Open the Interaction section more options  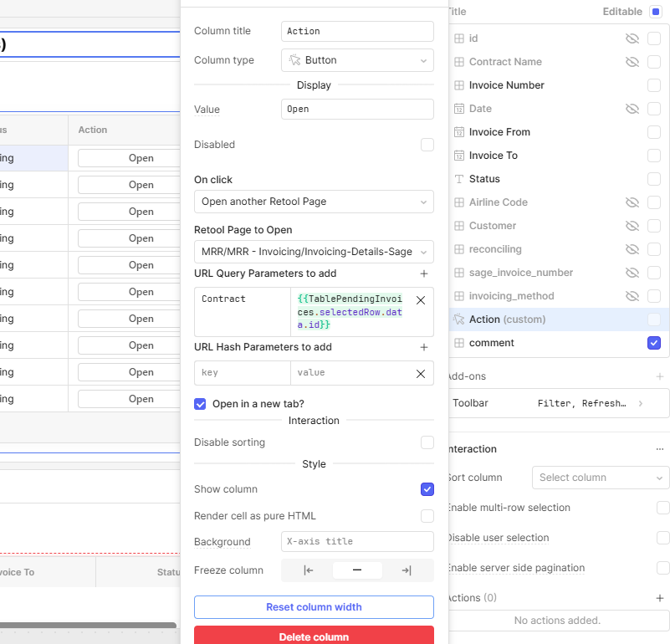[659, 449]
